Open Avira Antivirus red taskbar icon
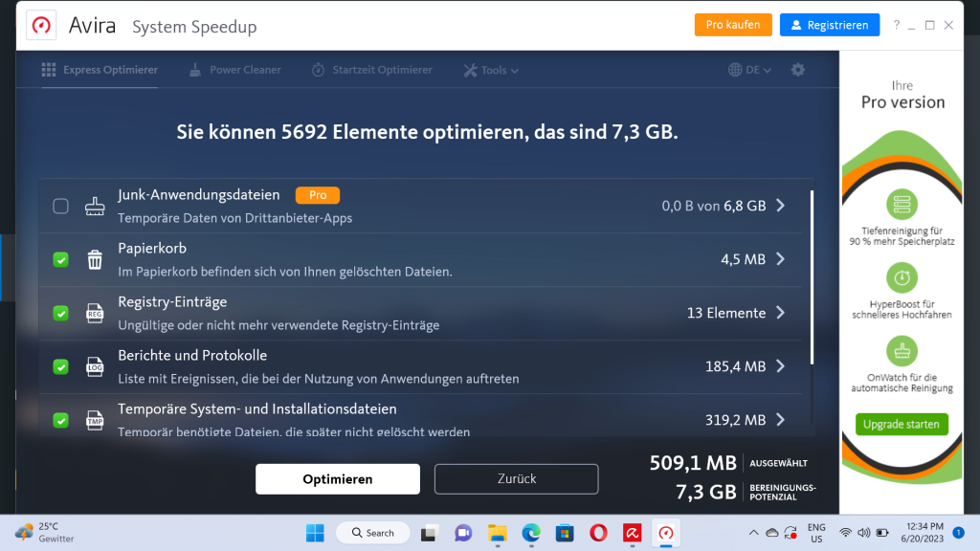Screen dimensions: 980x551 [x=633, y=533]
